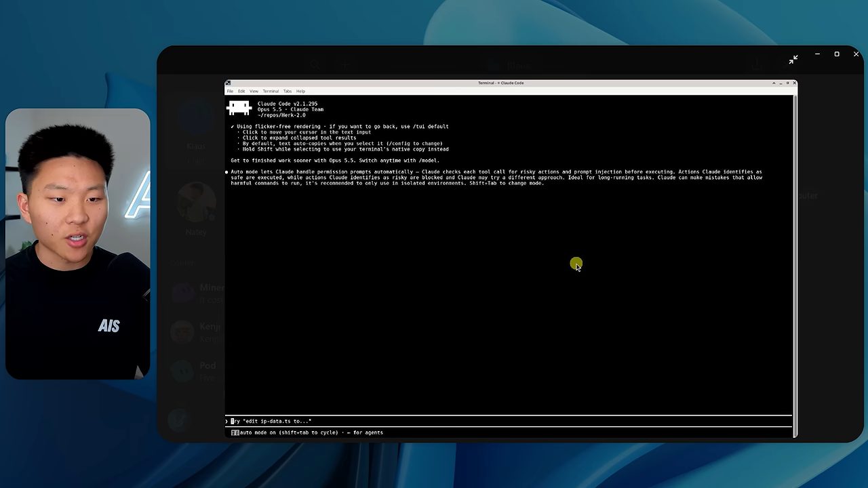
Task: Click the 'Terminal - Claude Code' window title
Action: pyautogui.click(x=501, y=83)
